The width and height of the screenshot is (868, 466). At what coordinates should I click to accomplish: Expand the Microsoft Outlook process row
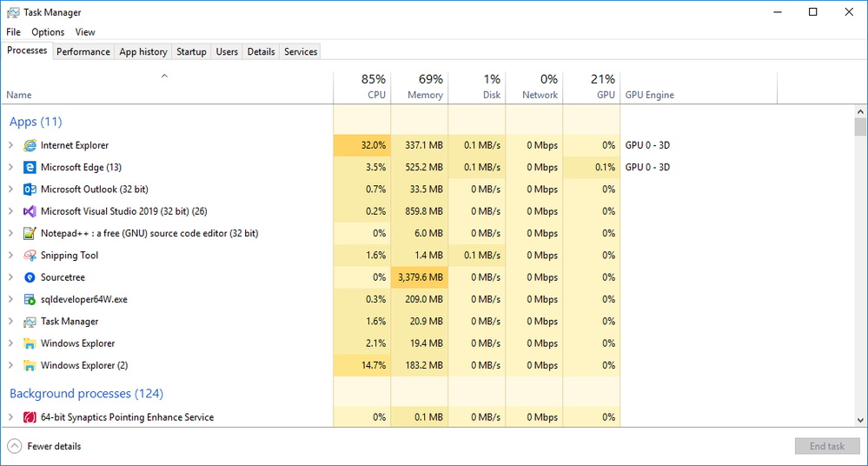(10, 190)
